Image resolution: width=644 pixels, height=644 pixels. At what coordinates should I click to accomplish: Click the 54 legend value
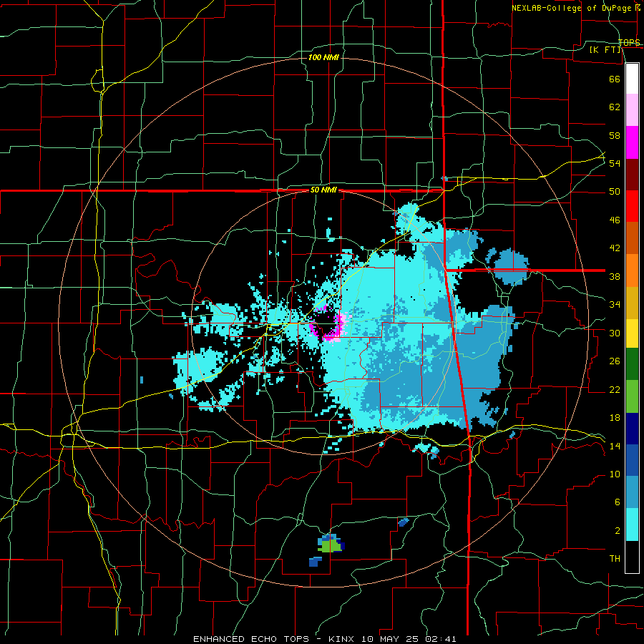(x=615, y=163)
